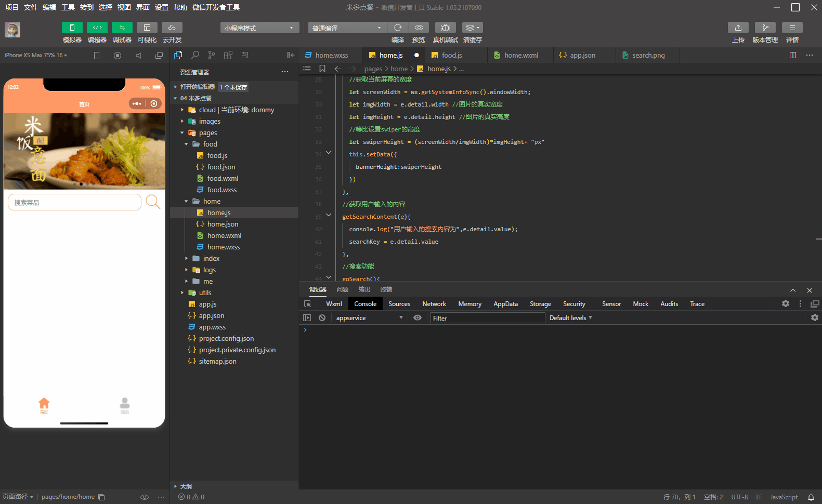Tap the 我的 tab in simulator
This screenshot has width=822, height=504.
125,405
